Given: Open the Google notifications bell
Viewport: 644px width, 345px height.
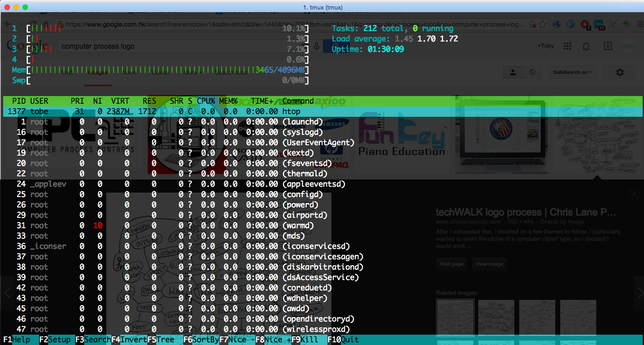Looking at the screenshot, I should pos(586,46).
